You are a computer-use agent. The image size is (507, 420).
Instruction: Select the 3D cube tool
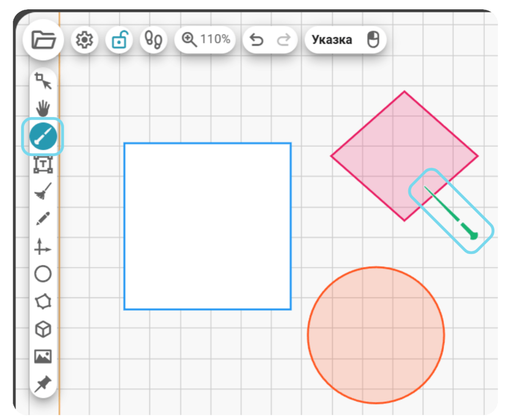(x=43, y=329)
